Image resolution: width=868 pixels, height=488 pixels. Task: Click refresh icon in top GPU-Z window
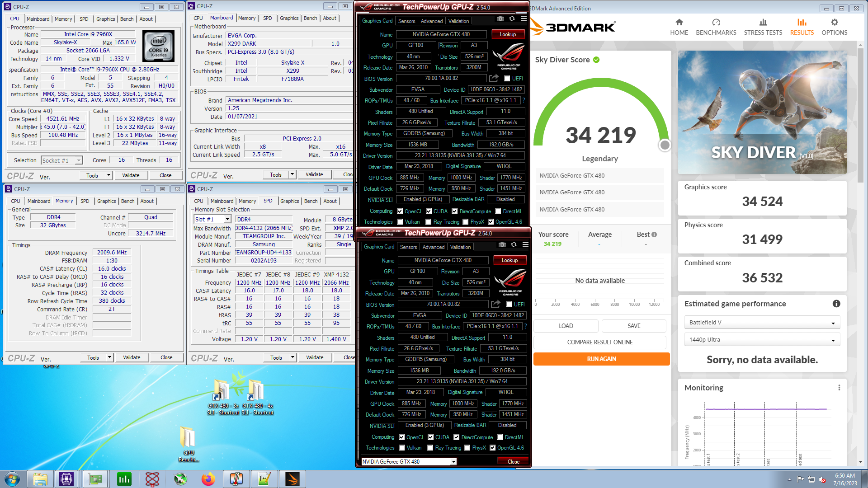pyautogui.click(x=512, y=19)
